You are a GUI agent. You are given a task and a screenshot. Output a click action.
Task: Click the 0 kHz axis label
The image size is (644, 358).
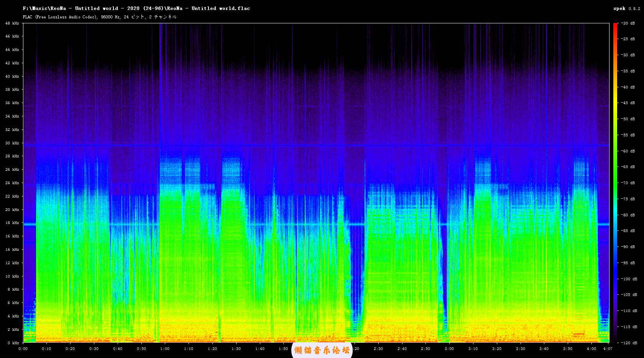click(x=13, y=343)
